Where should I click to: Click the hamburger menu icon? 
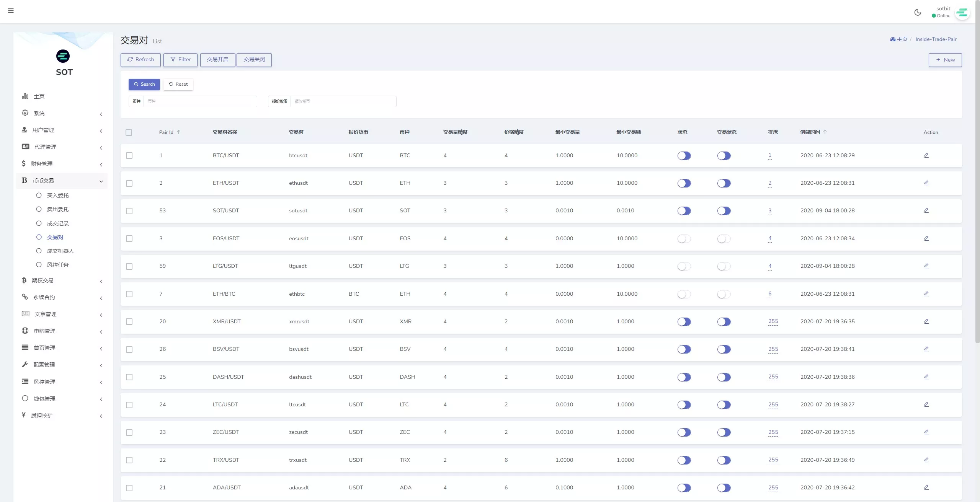(11, 11)
